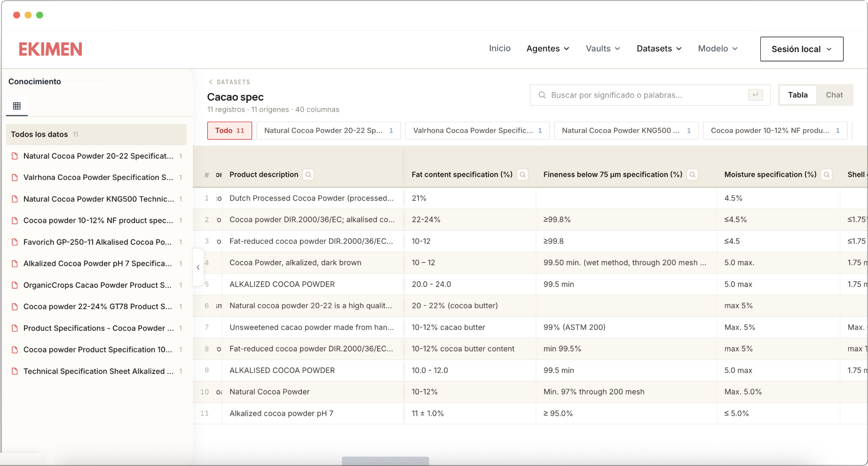Select Todos los datos in sidebar

tap(96, 134)
